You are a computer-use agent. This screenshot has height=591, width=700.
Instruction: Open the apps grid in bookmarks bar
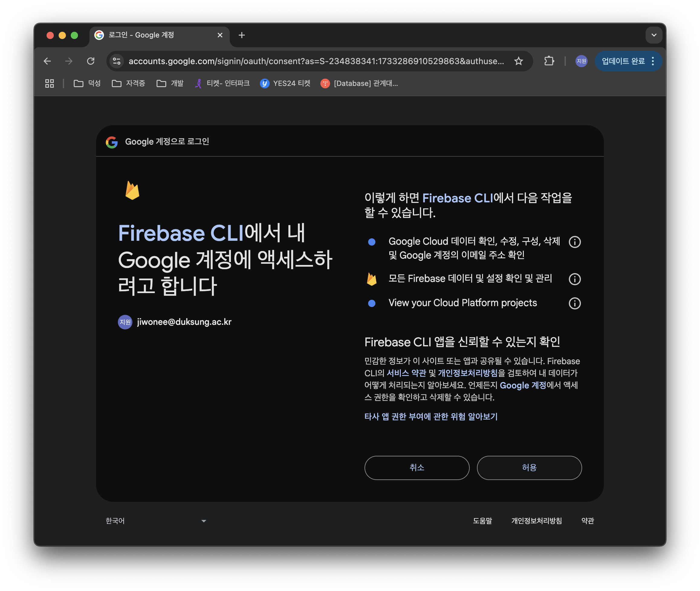point(50,83)
